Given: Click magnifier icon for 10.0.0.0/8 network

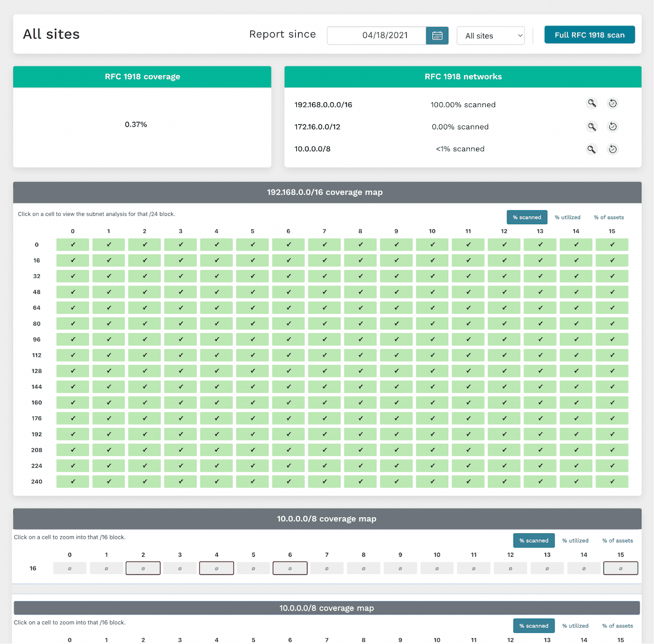Looking at the screenshot, I should point(592,149).
